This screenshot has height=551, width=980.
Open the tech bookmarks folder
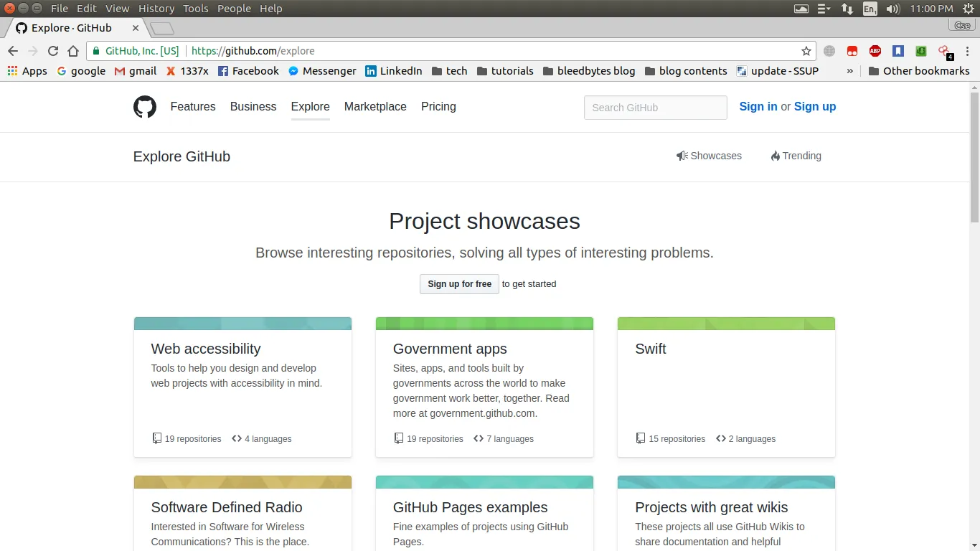point(449,71)
